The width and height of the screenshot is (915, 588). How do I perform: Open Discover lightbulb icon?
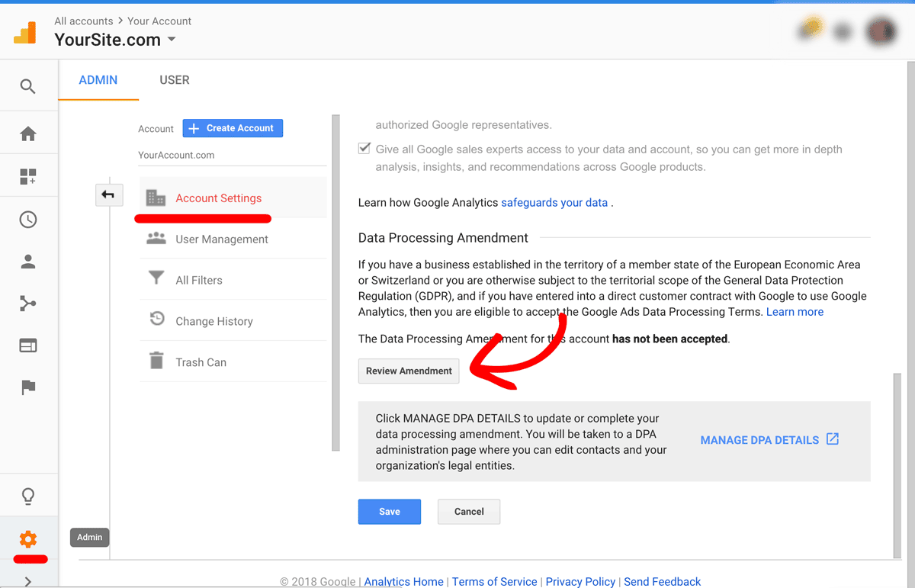(x=28, y=496)
